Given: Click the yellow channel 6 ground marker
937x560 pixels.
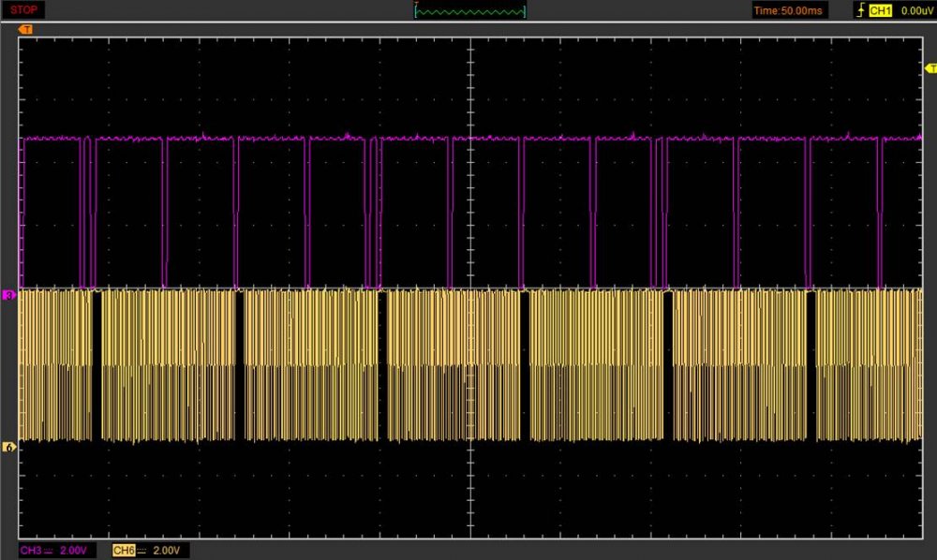Looking at the screenshot, I should point(10,448).
